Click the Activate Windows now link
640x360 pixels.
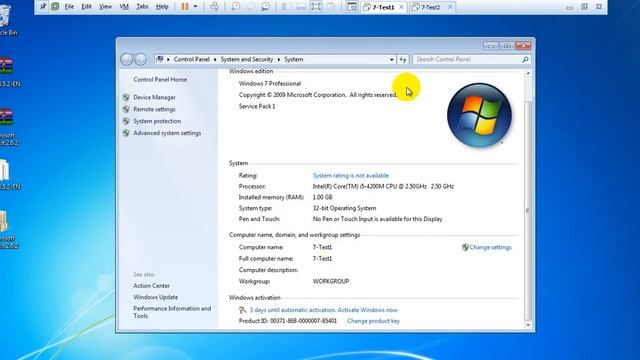coord(367,310)
